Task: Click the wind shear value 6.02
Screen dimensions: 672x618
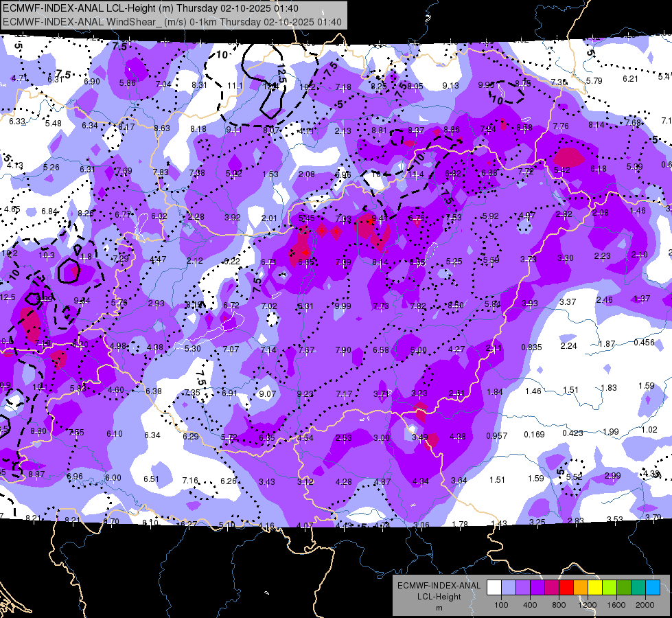Action: (x=159, y=216)
